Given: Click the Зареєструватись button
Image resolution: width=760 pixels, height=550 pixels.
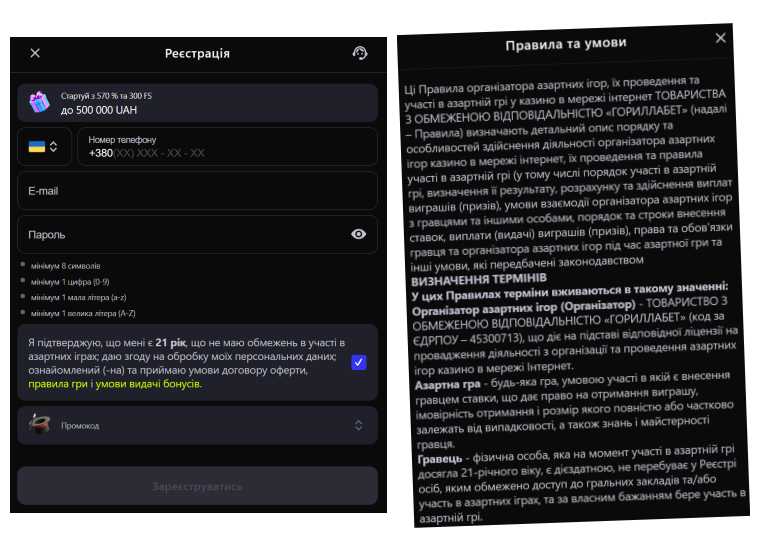Looking at the screenshot, I should 197,486.
